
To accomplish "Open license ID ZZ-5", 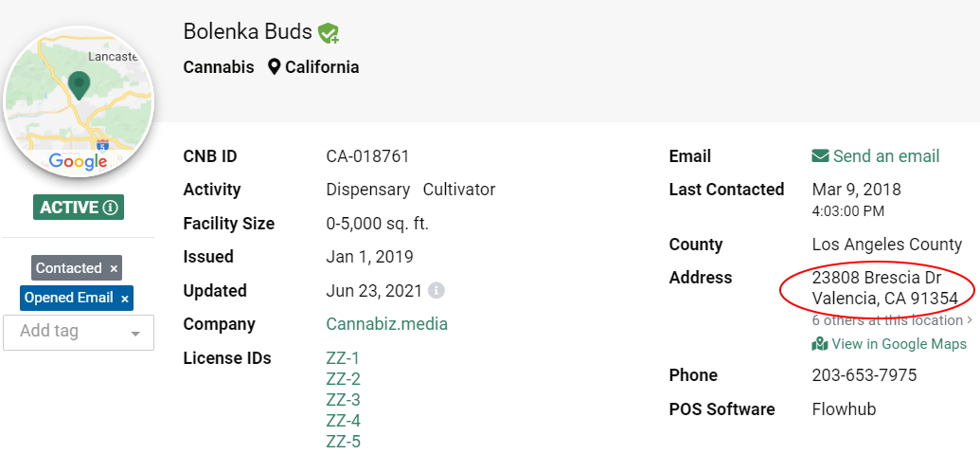I will pos(343,442).
